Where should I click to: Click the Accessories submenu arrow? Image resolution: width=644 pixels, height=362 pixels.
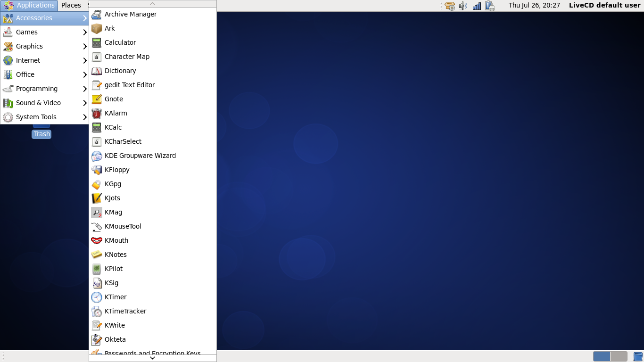(x=85, y=18)
